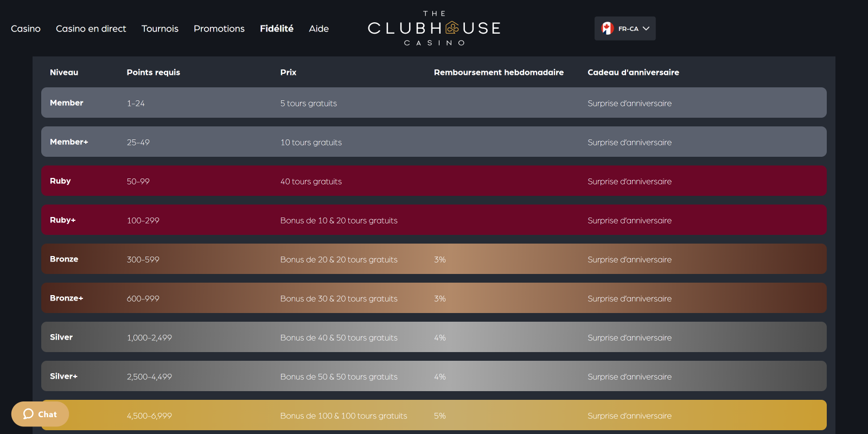
Task: Click points value 1-24
Action: click(136, 103)
